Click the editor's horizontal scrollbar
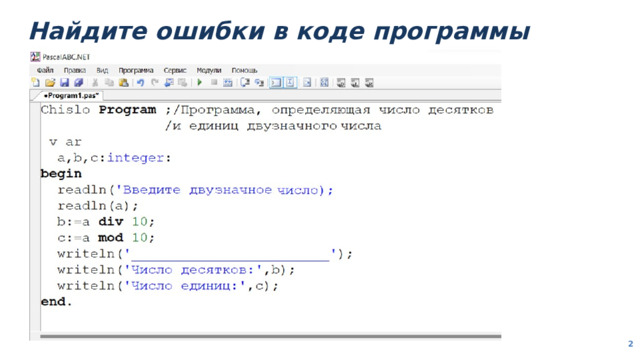Image resolution: width=640 pixels, height=360 pixels. pos(270,336)
